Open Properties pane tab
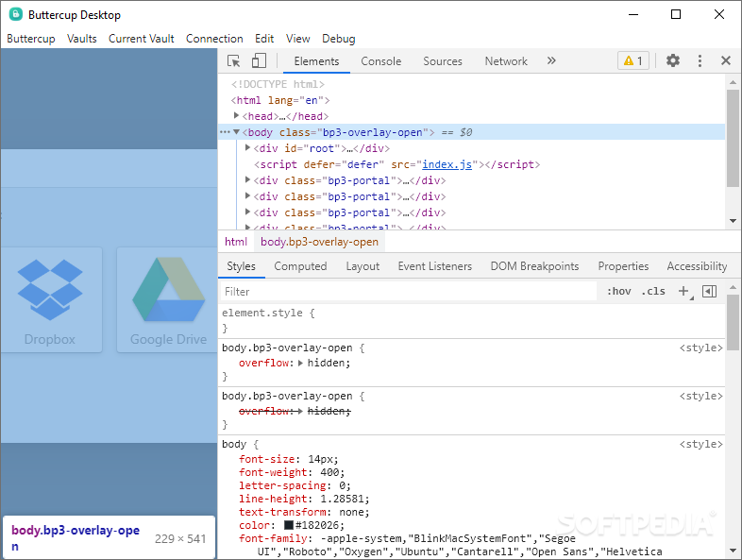Screen dimensions: 742x560 coord(623,266)
